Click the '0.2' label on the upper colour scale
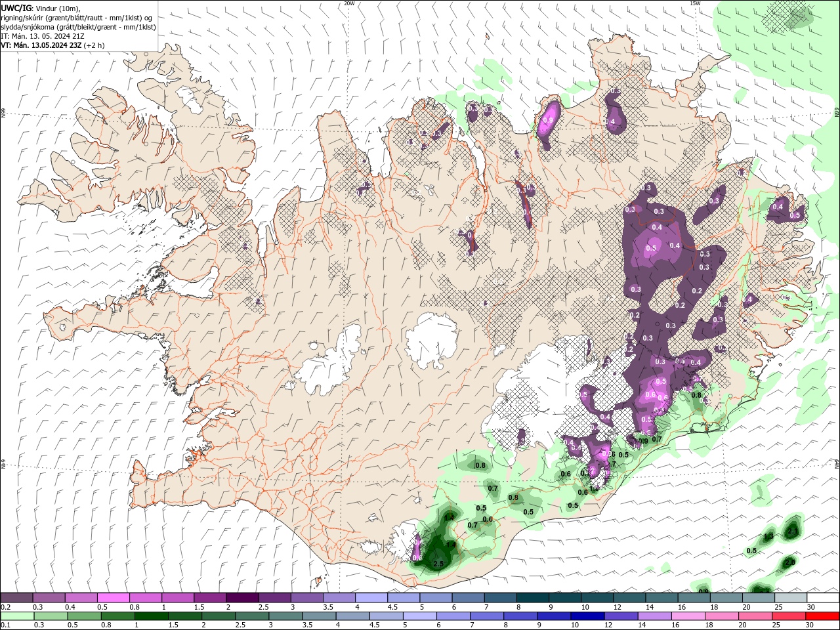840x630 pixels. coord(6,607)
